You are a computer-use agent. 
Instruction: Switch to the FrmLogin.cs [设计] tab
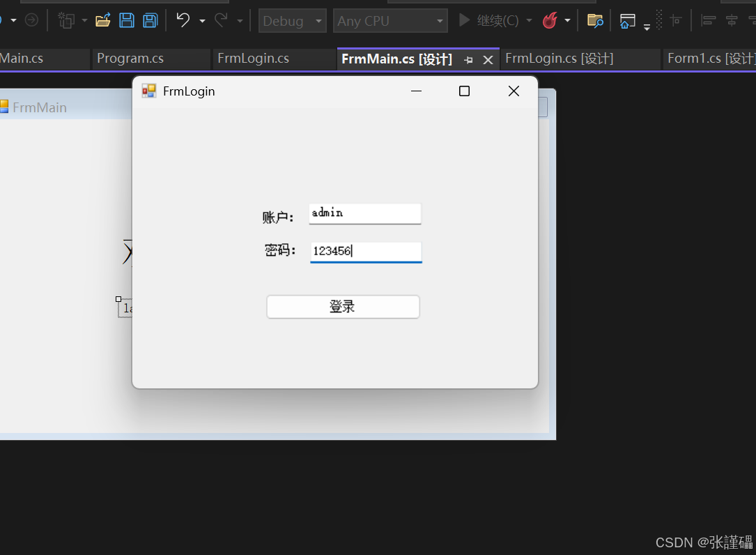(x=560, y=59)
